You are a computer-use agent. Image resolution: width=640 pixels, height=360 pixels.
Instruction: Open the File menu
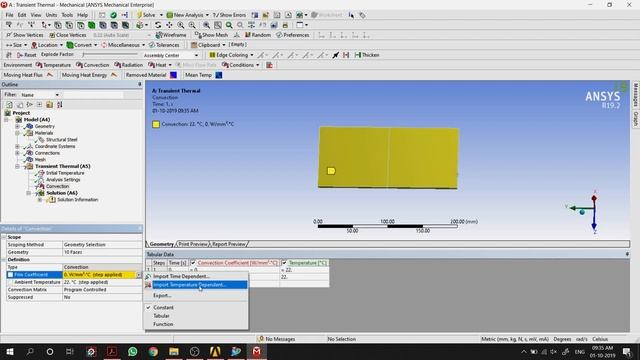9,15
